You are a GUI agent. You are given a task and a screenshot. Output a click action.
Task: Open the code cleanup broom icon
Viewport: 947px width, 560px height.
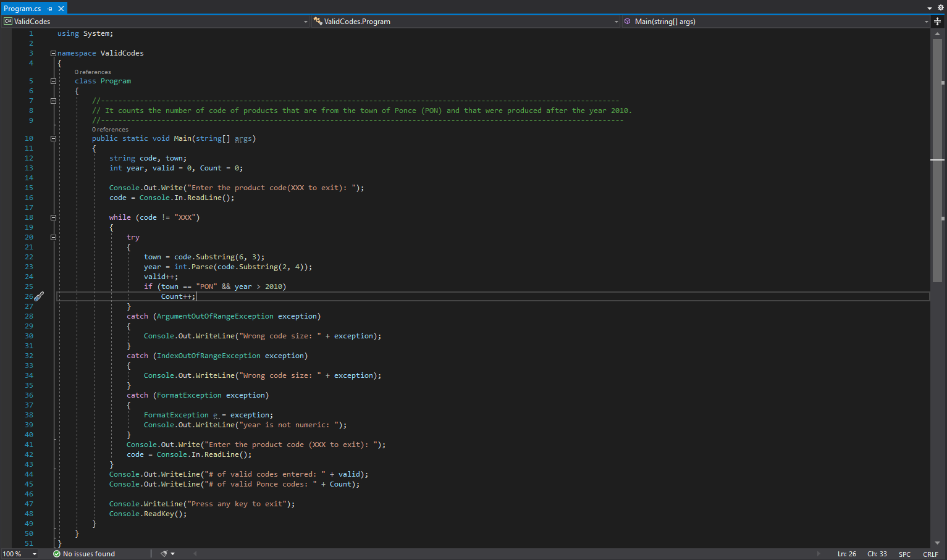click(x=163, y=553)
